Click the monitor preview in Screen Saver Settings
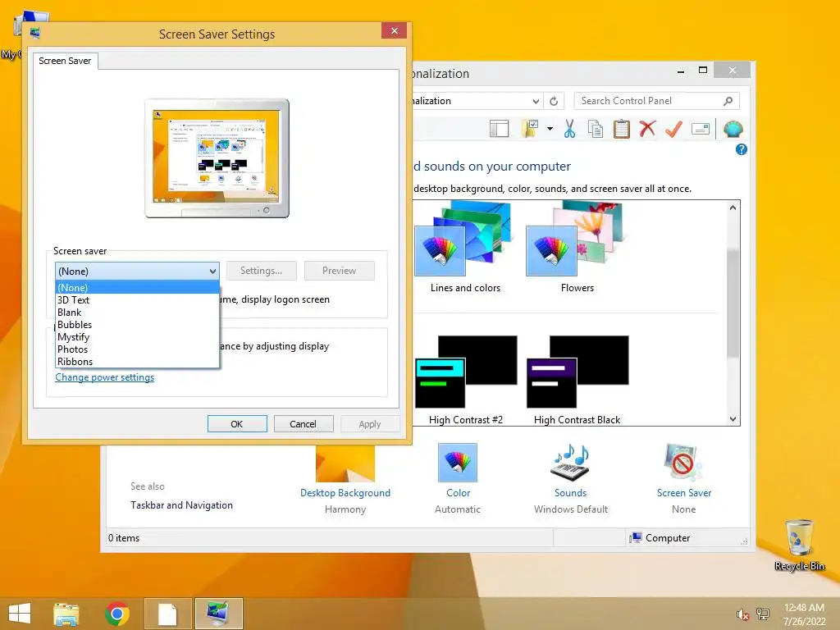 point(217,158)
